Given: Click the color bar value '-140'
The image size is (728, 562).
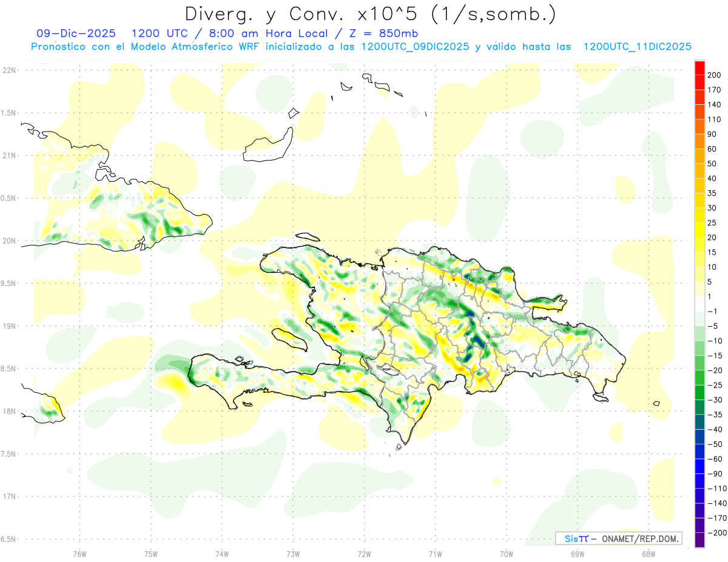Looking at the screenshot, I should pos(718,503).
